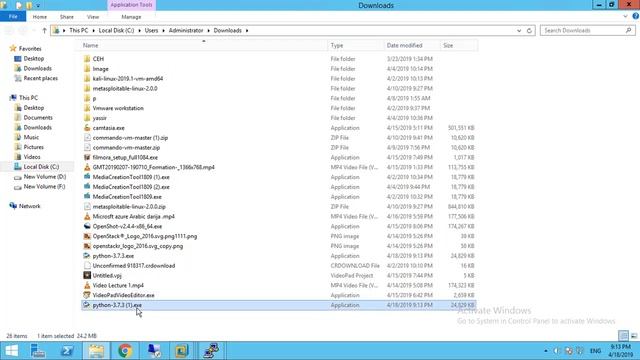The image size is (640, 360).
Task: Open Music under This PC
Action: coord(31,137)
